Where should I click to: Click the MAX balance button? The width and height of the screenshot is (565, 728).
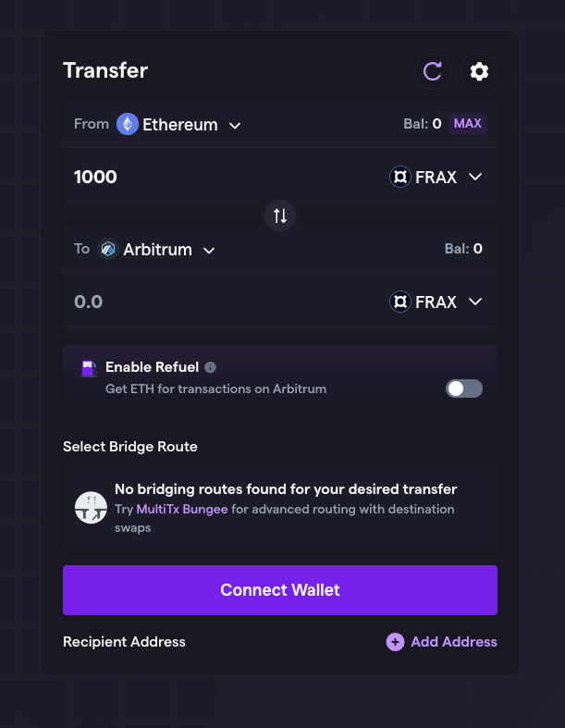[x=468, y=124]
